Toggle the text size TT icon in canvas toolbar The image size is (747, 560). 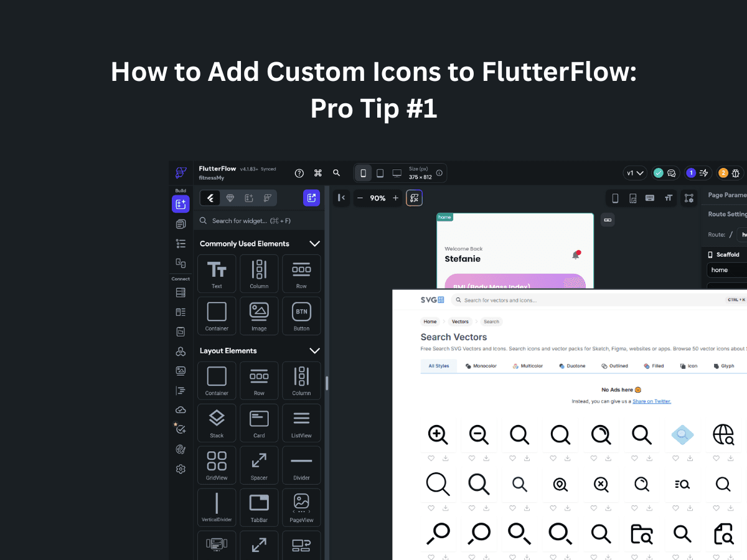[x=668, y=198]
